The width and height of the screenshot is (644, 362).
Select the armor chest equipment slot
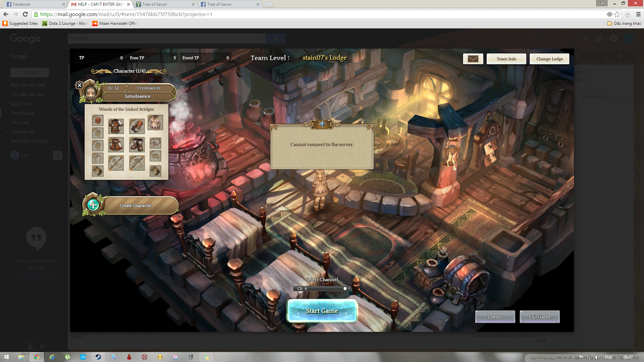pos(116,126)
